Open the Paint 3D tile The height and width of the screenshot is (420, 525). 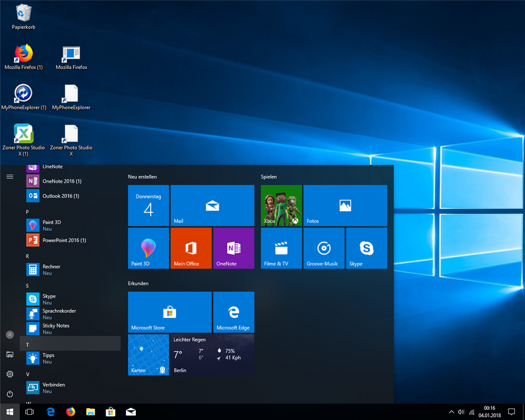pos(148,248)
